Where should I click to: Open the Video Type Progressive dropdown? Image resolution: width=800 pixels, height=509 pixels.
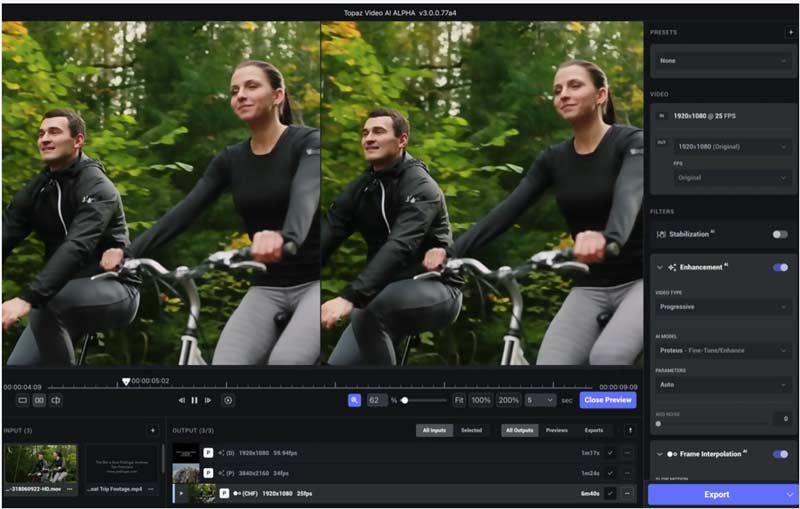(723, 307)
